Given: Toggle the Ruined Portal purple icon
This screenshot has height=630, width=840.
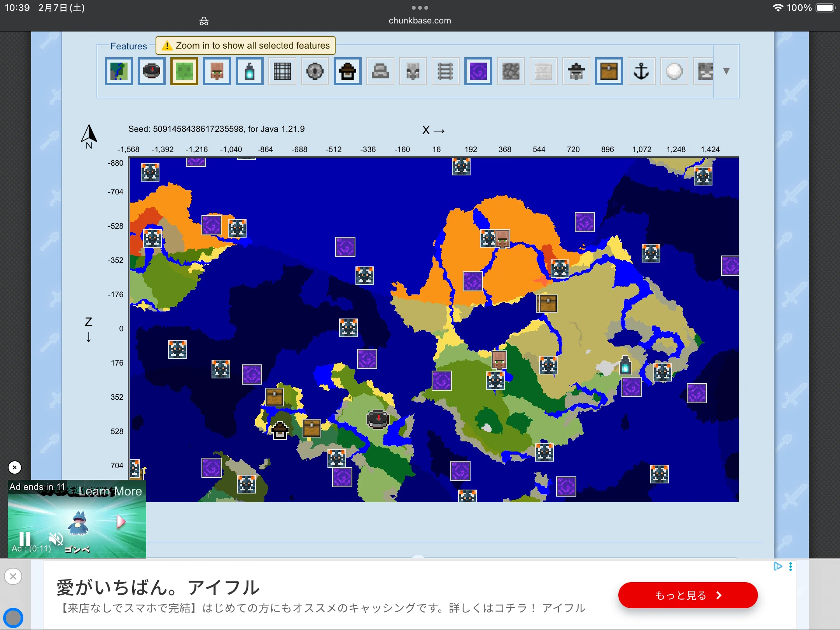Looking at the screenshot, I should 478,71.
